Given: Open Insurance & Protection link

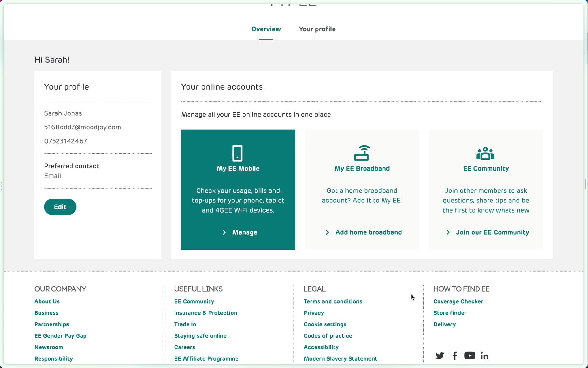Looking at the screenshot, I should click(205, 313).
